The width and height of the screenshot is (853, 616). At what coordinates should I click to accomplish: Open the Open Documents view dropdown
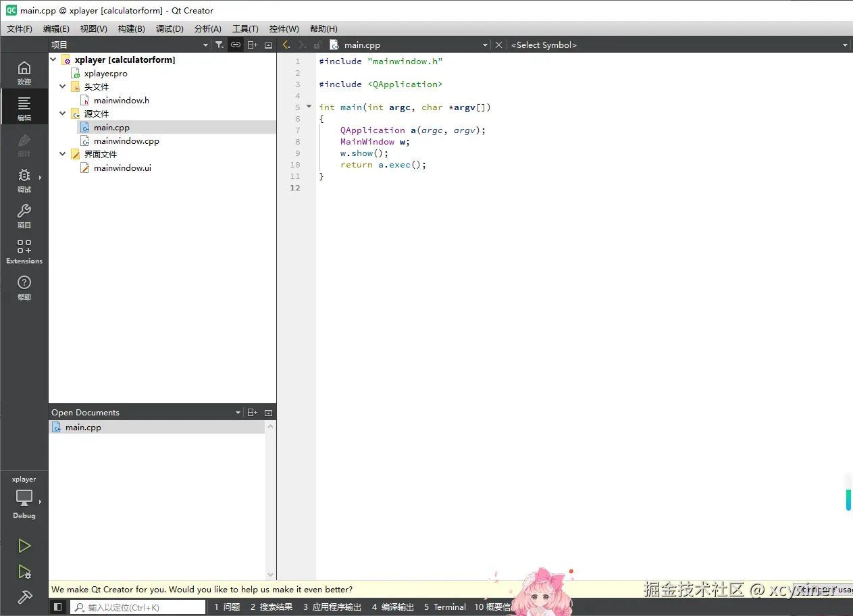146,412
